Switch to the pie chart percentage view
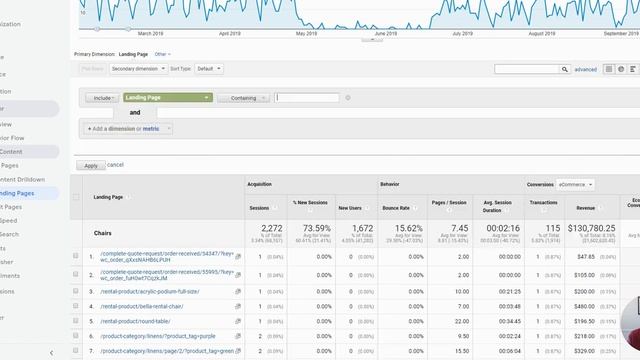Image resolution: width=640 pixels, height=360 pixels. click(621, 69)
